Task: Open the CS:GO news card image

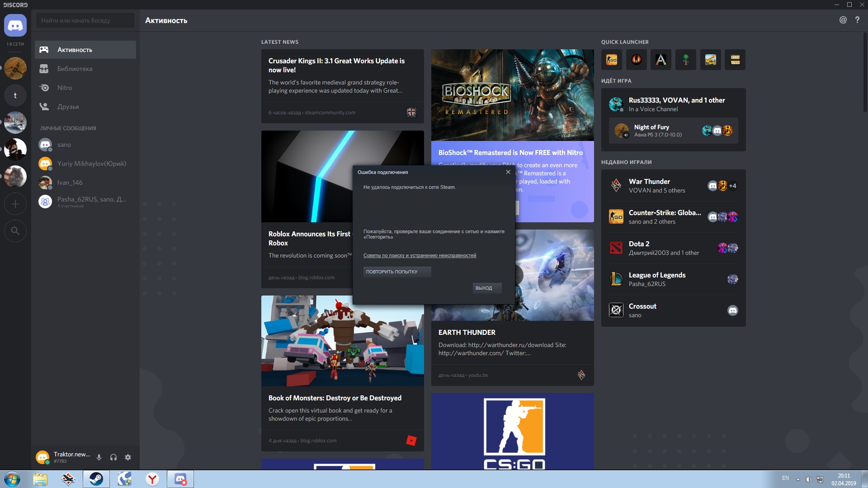Action: point(513,432)
